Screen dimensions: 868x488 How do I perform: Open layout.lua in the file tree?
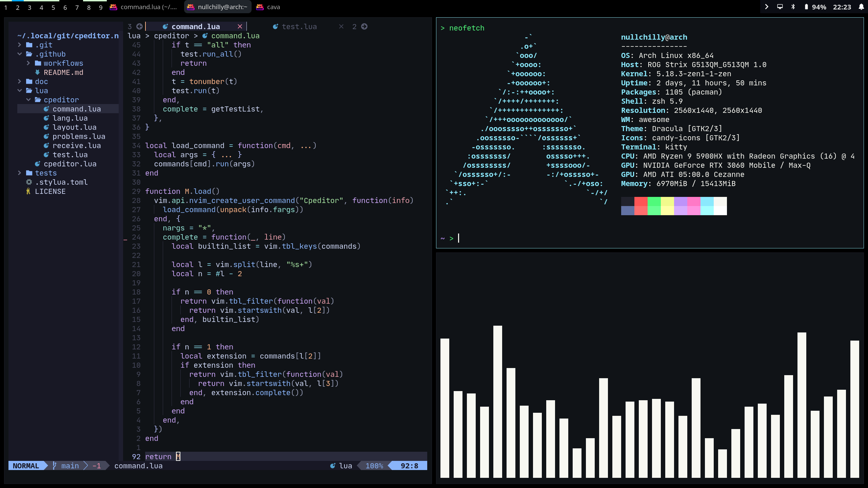pyautogui.click(x=74, y=127)
